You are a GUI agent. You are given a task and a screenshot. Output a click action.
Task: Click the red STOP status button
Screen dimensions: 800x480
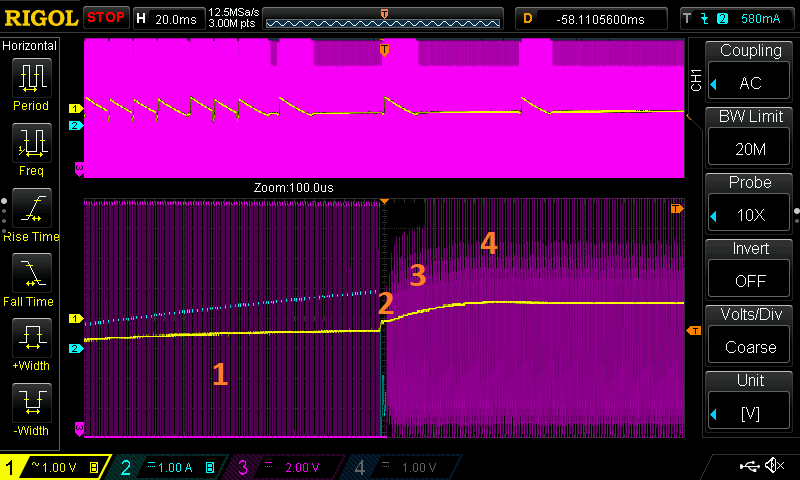[106, 17]
